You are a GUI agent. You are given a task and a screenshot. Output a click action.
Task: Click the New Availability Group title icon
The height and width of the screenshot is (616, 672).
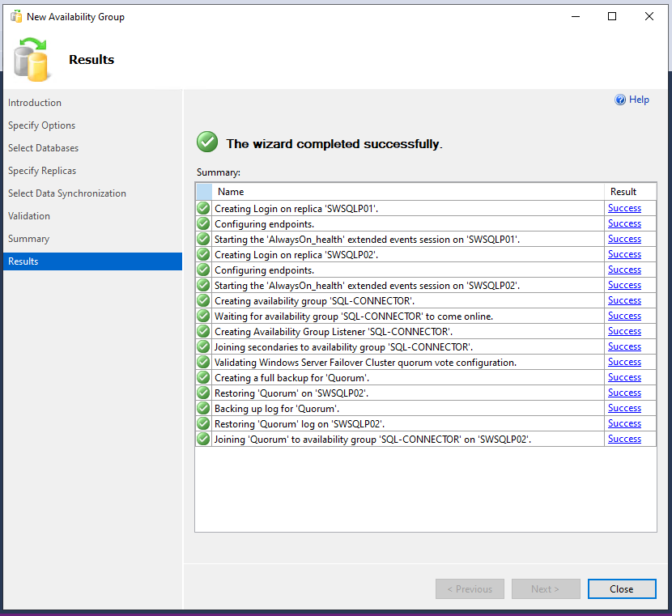[x=16, y=17]
